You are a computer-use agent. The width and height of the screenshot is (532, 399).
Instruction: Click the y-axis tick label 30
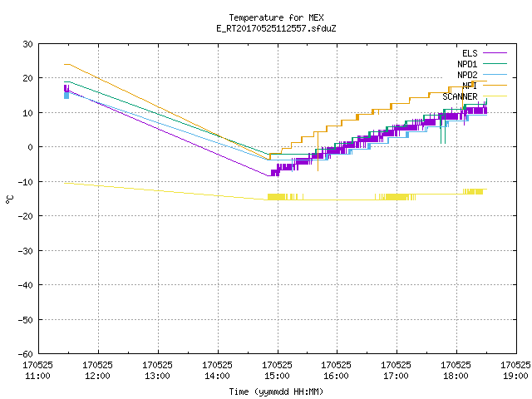[x=27, y=44]
